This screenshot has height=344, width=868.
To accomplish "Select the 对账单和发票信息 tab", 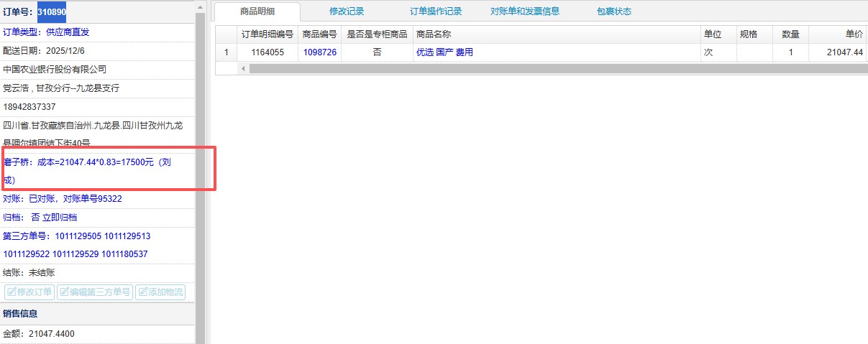I will click(x=524, y=11).
